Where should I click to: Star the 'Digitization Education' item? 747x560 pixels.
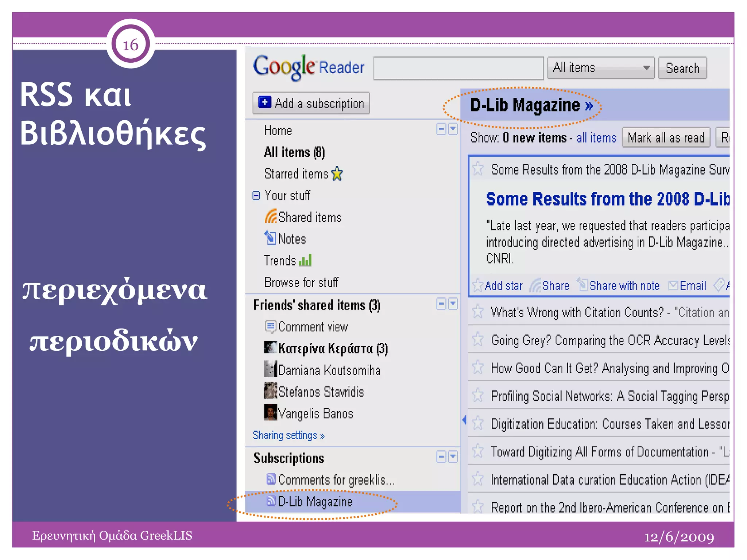pyautogui.click(x=478, y=423)
